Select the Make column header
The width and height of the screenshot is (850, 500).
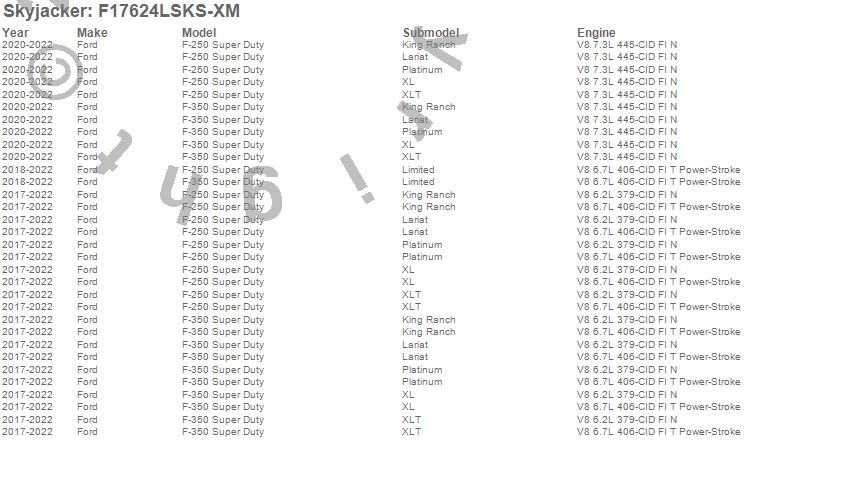click(x=92, y=33)
